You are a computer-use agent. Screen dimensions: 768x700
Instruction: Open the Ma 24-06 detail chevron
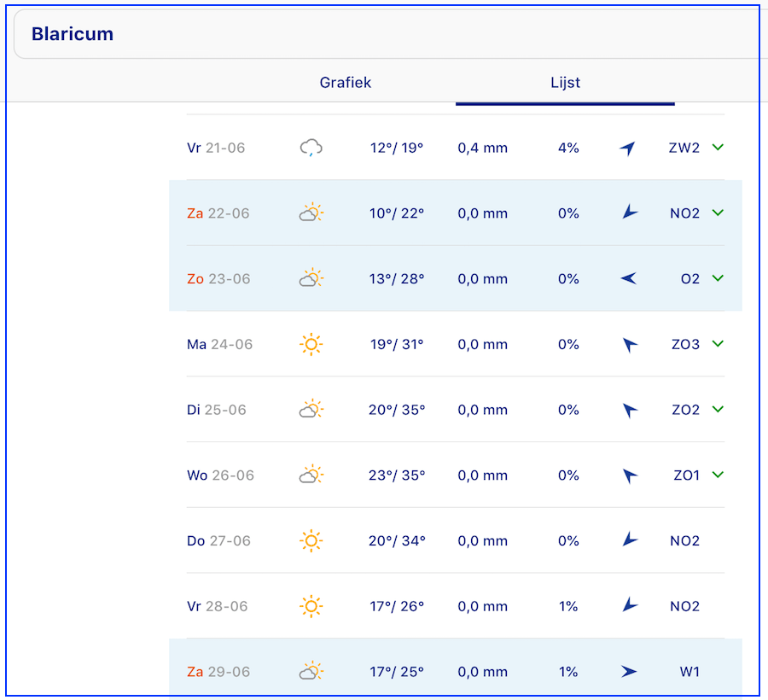pyautogui.click(x=718, y=344)
